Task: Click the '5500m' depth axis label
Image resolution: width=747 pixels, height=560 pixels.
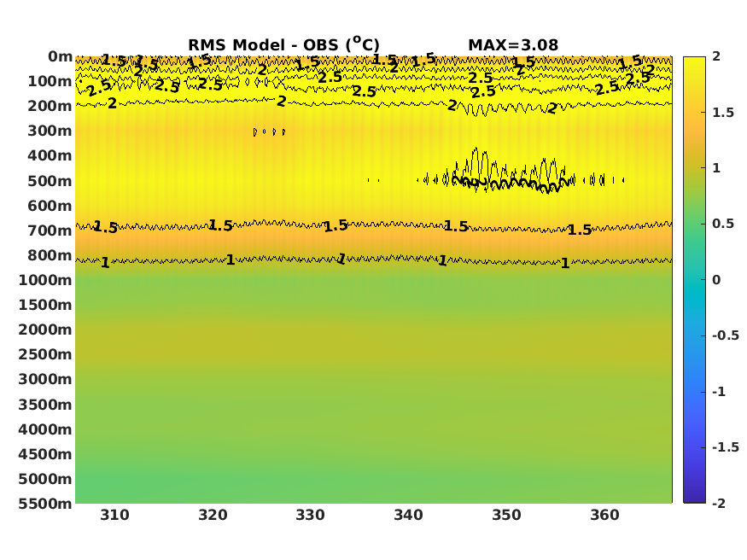Action: (45, 505)
